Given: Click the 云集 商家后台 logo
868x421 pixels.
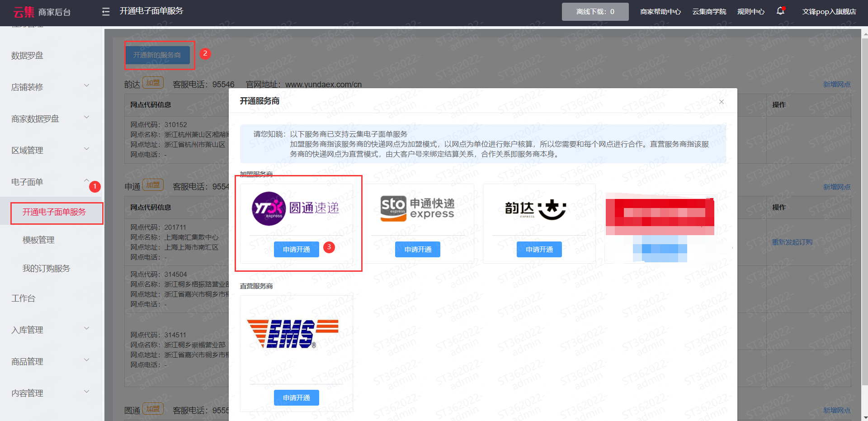Looking at the screenshot, I should pos(42,12).
